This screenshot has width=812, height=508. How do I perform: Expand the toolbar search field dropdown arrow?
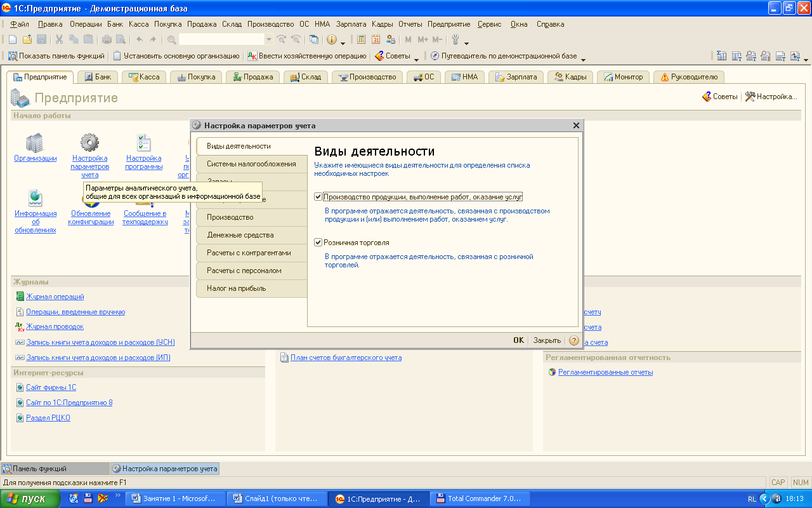[269, 39]
